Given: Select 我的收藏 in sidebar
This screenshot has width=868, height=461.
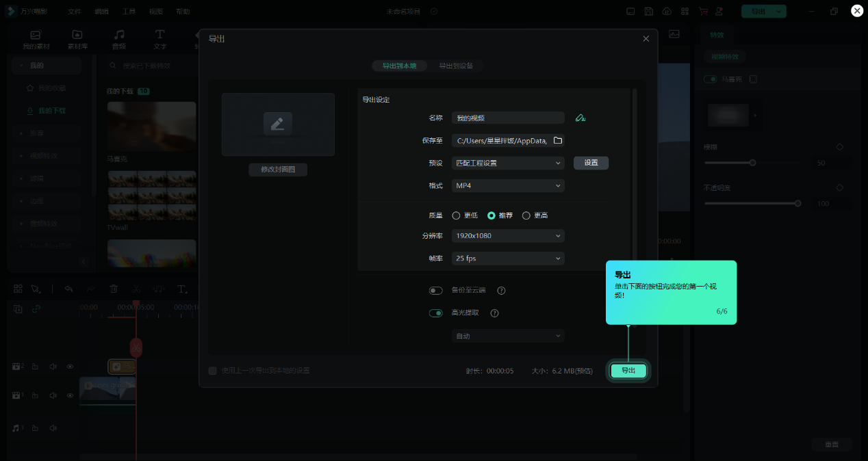Looking at the screenshot, I should (45, 88).
